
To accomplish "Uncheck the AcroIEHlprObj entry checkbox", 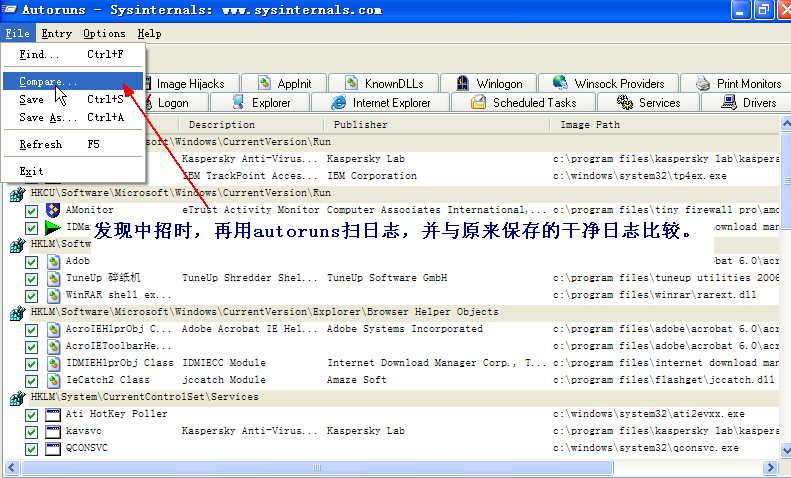I will [31, 330].
